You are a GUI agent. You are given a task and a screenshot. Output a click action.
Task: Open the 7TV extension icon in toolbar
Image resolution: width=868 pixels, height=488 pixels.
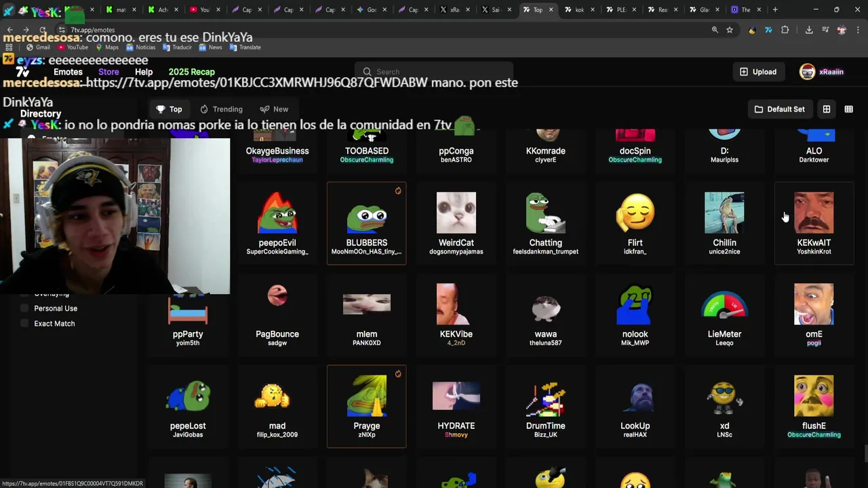[x=768, y=30]
